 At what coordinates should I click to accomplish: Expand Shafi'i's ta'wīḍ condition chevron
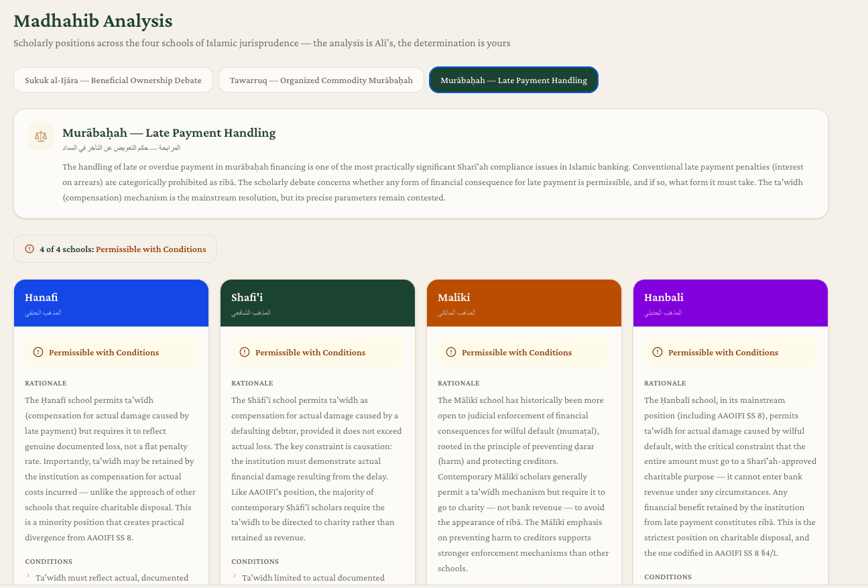(x=235, y=577)
